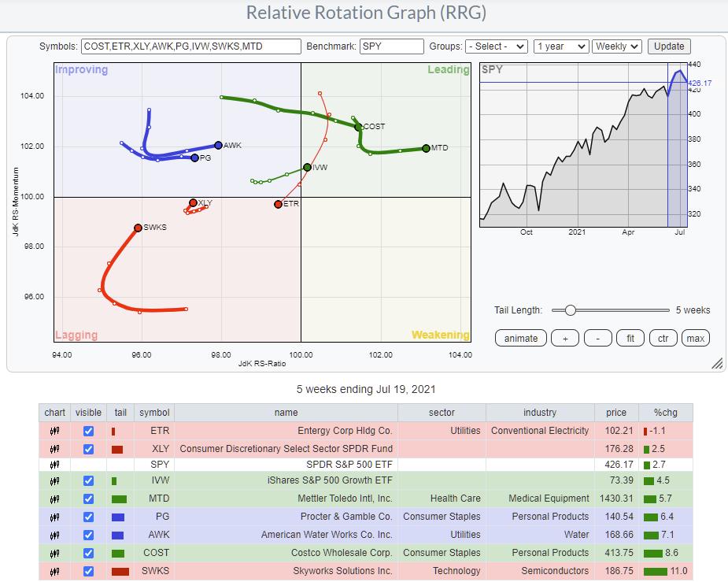
Task: Sort table by %chg column header
Action: coord(667,413)
